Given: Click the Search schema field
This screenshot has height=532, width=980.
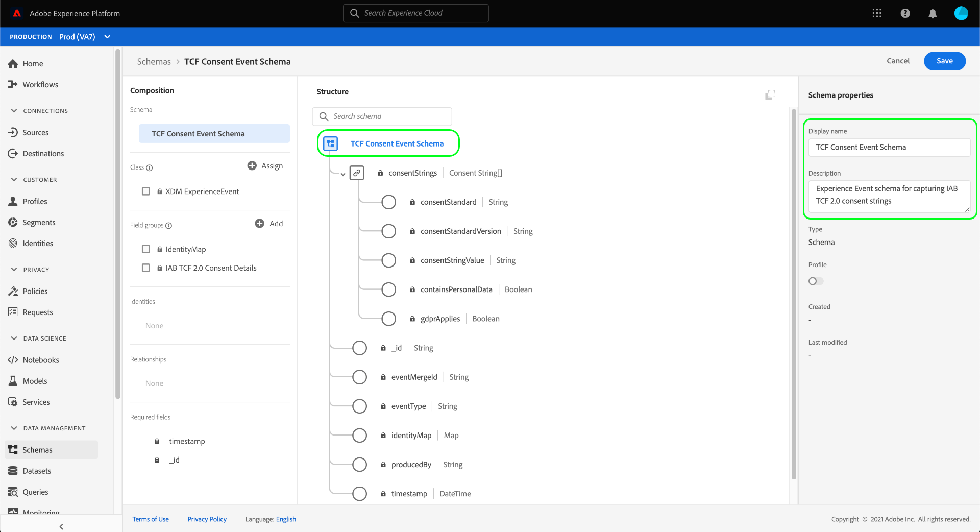Looking at the screenshot, I should [382, 116].
